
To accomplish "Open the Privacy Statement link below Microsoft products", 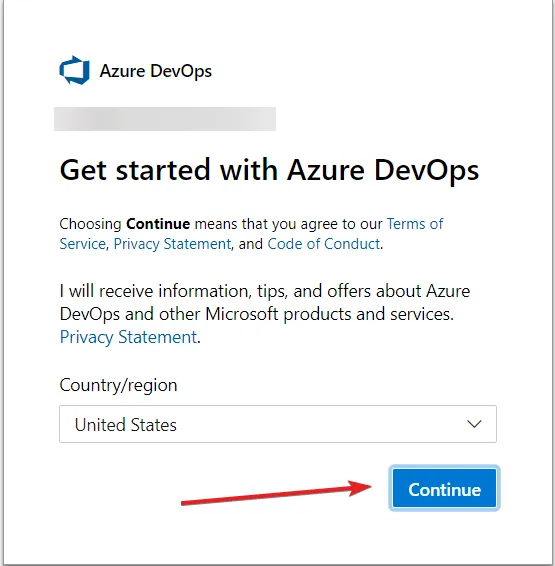I will [128, 338].
